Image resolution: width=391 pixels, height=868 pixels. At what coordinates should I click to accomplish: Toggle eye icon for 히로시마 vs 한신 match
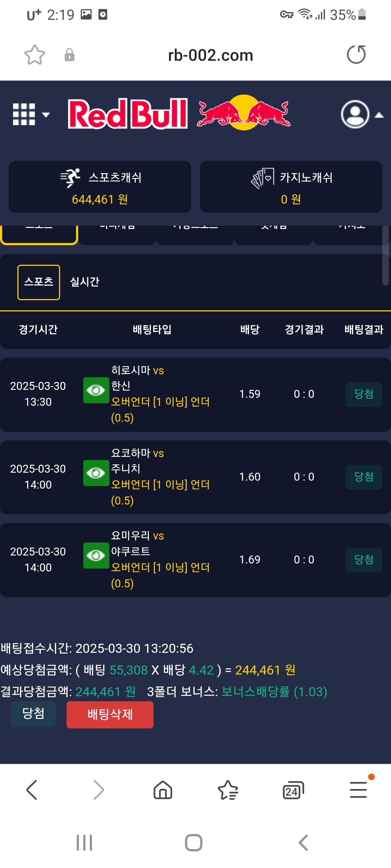[x=96, y=390]
